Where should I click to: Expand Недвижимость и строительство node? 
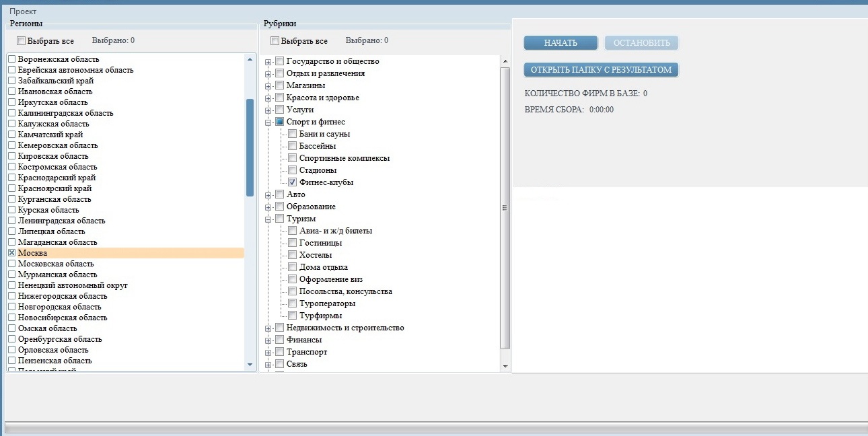(268, 328)
